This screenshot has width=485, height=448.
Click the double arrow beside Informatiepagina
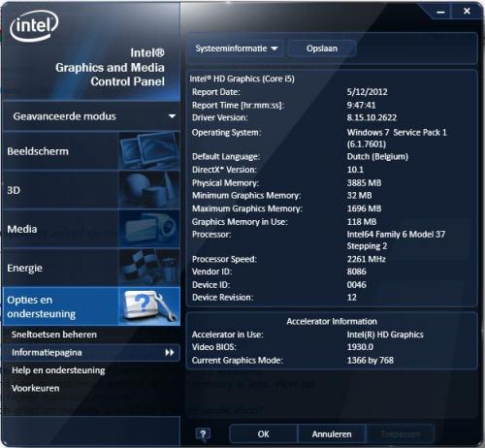coord(170,352)
